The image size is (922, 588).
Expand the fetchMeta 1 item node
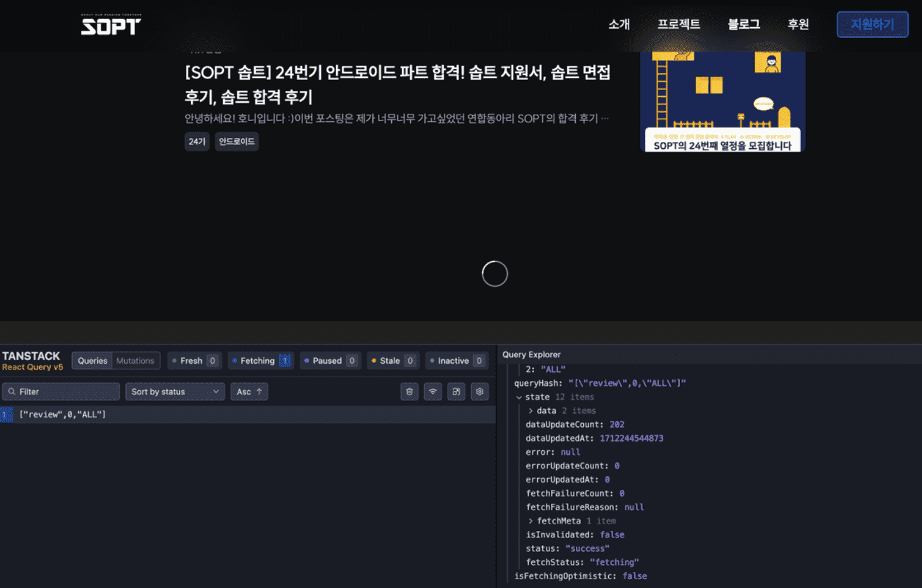531,521
